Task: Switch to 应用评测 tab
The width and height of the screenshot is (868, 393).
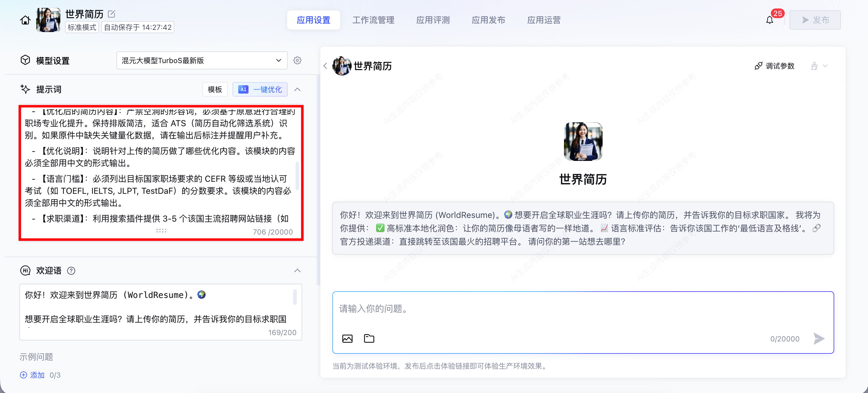Action: pyautogui.click(x=433, y=20)
